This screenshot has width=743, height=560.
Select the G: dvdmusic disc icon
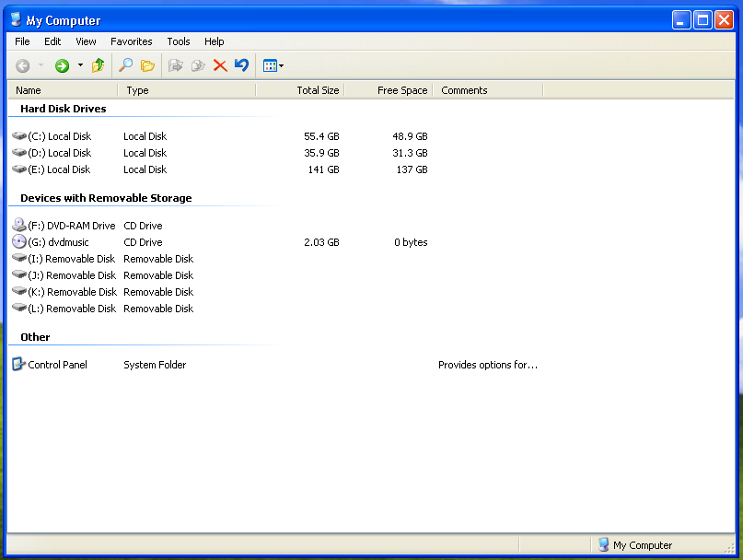pyautogui.click(x=19, y=242)
